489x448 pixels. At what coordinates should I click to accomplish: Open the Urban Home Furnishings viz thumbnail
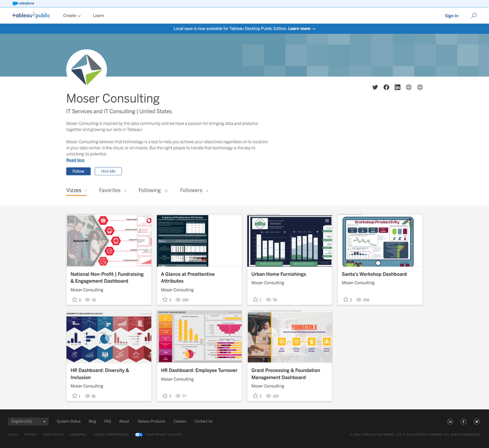click(289, 240)
